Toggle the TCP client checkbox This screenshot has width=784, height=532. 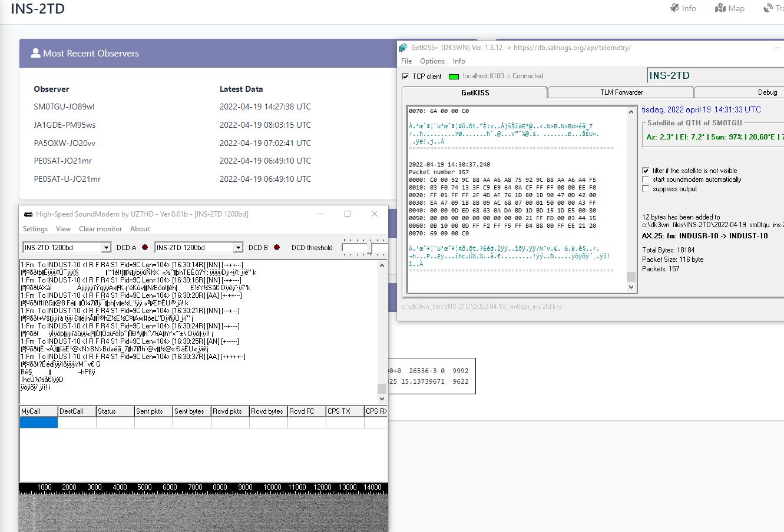point(405,76)
